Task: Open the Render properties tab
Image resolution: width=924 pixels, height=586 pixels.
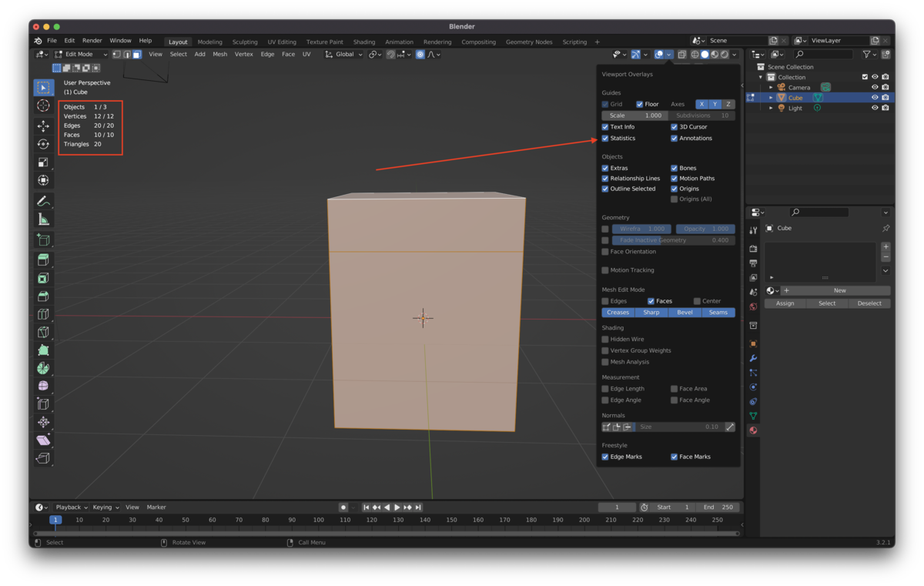Action: pos(753,248)
